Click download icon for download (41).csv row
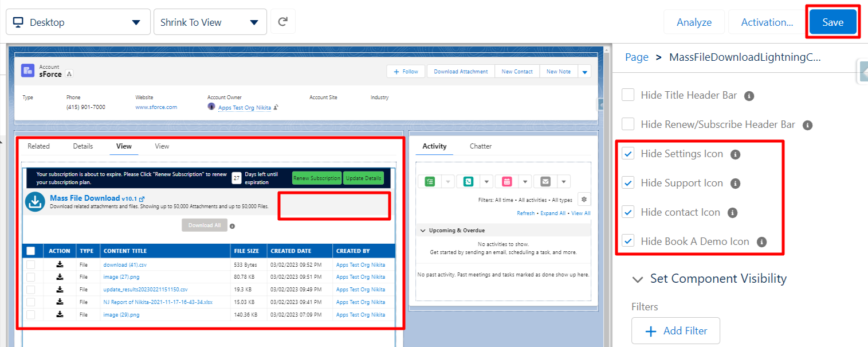 pyautogui.click(x=60, y=264)
